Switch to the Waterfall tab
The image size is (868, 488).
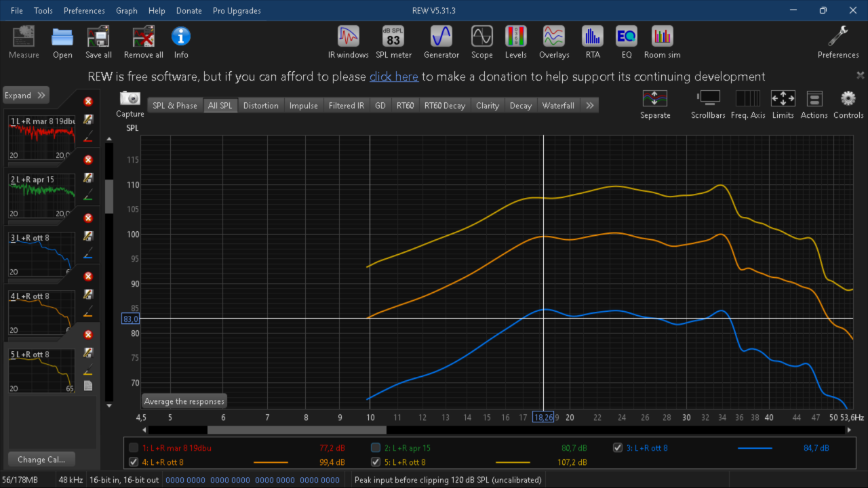pyautogui.click(x=558, y=105)
